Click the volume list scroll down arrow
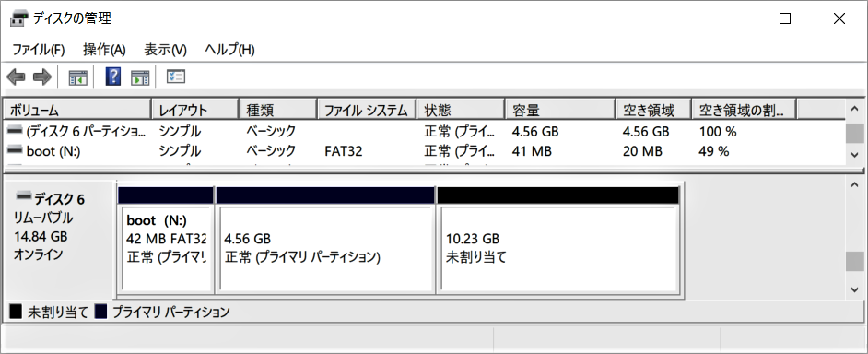The height and width of the screenshot is (354, 868). click(x=854, y=153)
